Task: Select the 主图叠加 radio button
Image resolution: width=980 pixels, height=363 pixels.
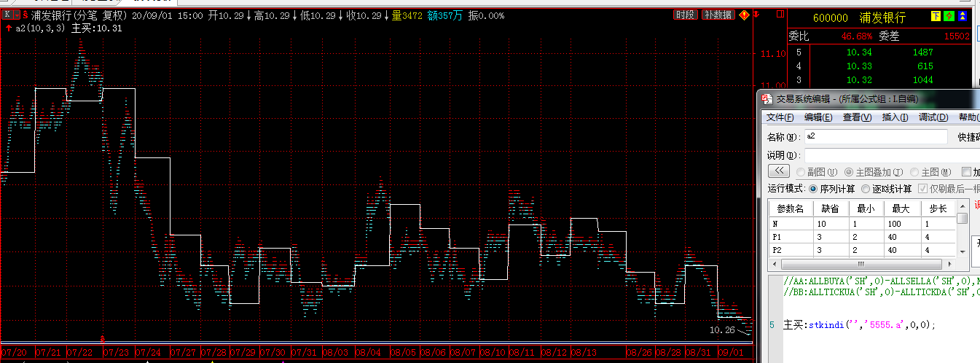Action: pyautogui.click(x=849, y=172)
